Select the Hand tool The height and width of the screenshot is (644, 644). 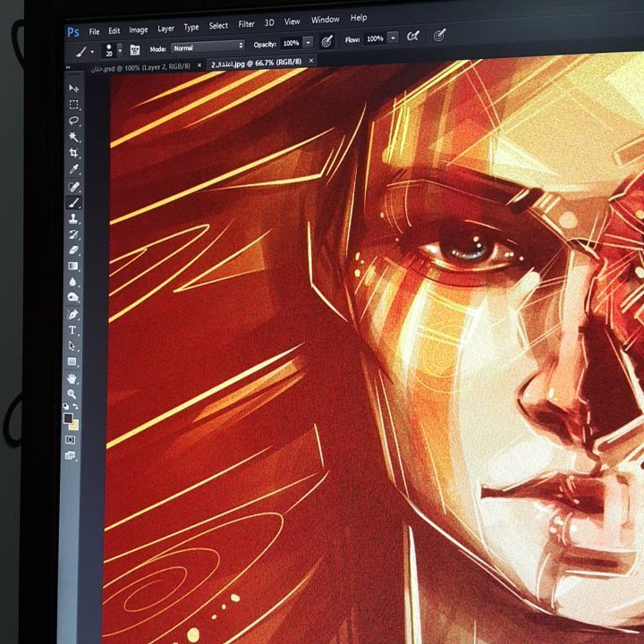point(72,378)
